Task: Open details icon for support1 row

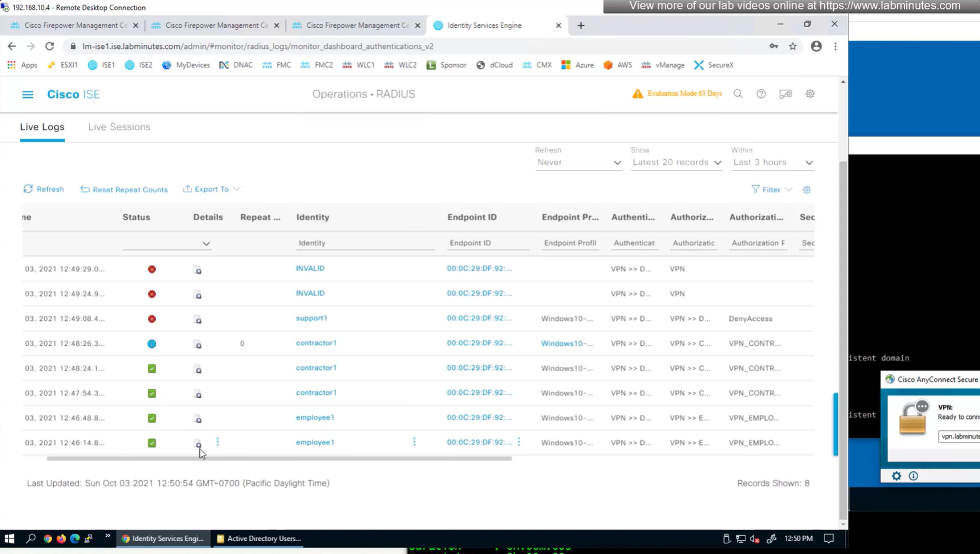Action: [198, 319]
